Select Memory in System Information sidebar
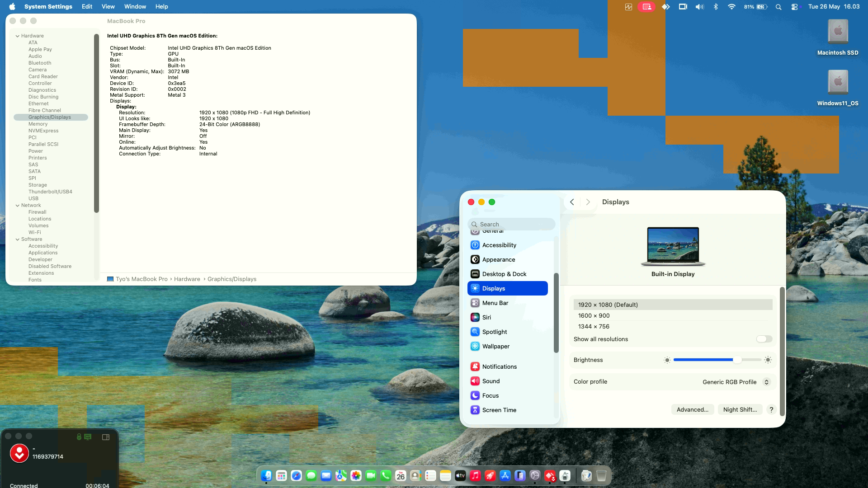The image size is (868, 488). point(51,124)
